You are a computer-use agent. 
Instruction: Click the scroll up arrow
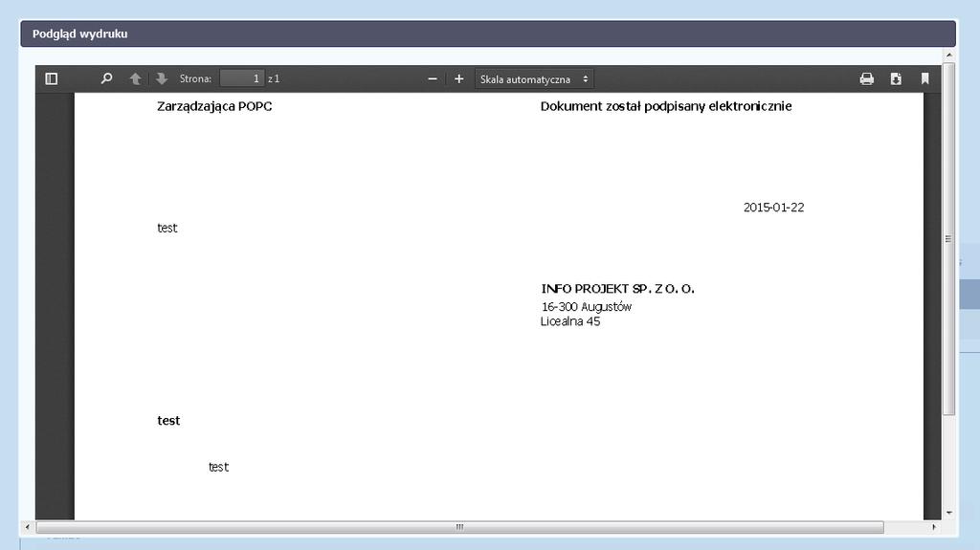[948, 55]
